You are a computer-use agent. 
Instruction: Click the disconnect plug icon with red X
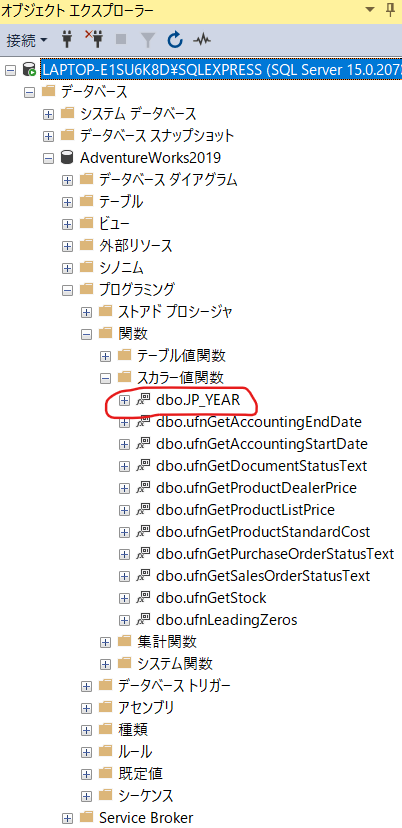[94, 39]
